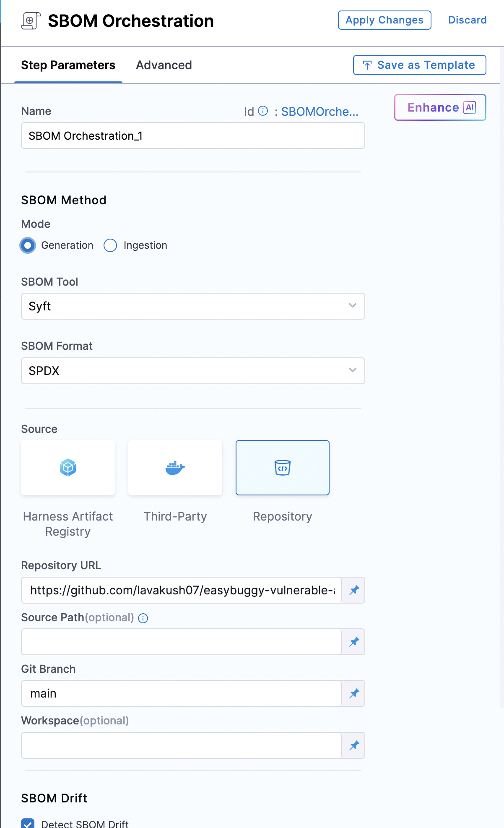Open the SBOM Tool dropdown showing Syft

[193, 306]
